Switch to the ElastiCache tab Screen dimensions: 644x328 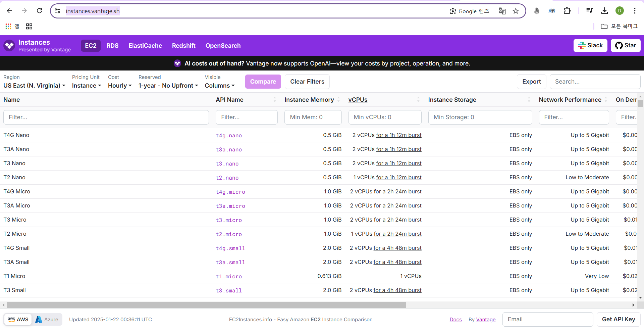pyautogui.click(x=145, y=46)
